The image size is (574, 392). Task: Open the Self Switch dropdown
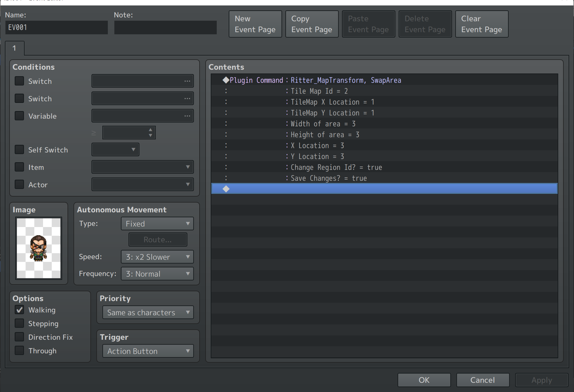[115, 149]
